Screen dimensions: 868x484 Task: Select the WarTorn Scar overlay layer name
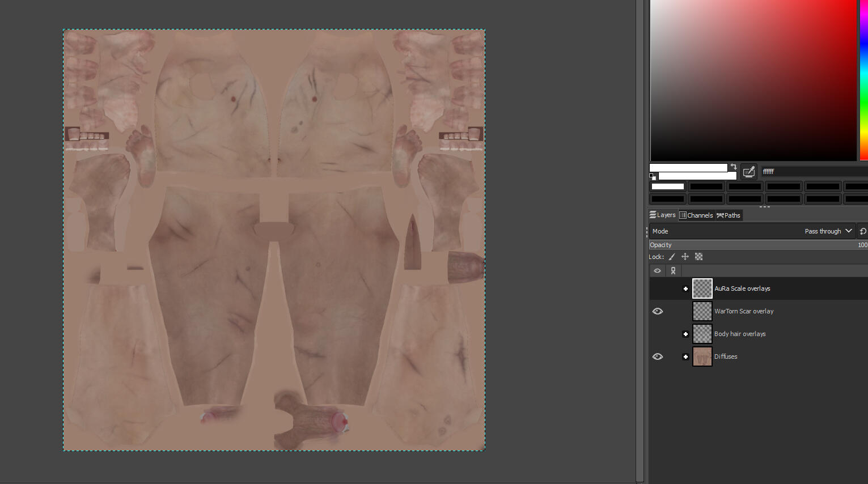click(743, 311)
